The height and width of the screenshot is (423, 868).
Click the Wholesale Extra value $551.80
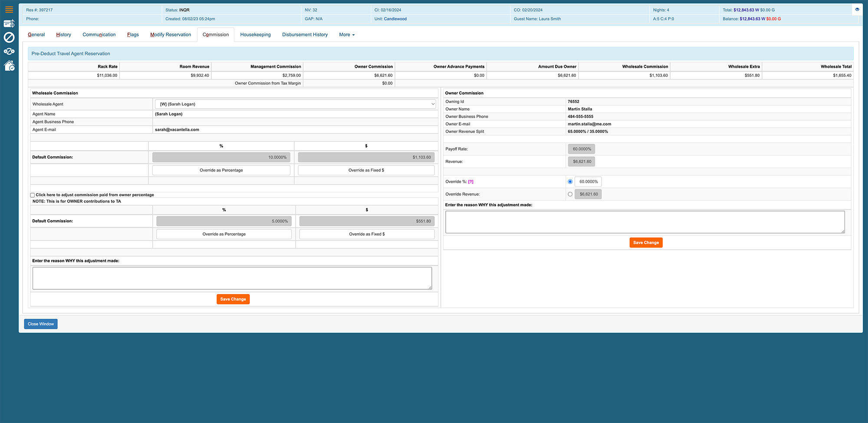coord(752,76)
